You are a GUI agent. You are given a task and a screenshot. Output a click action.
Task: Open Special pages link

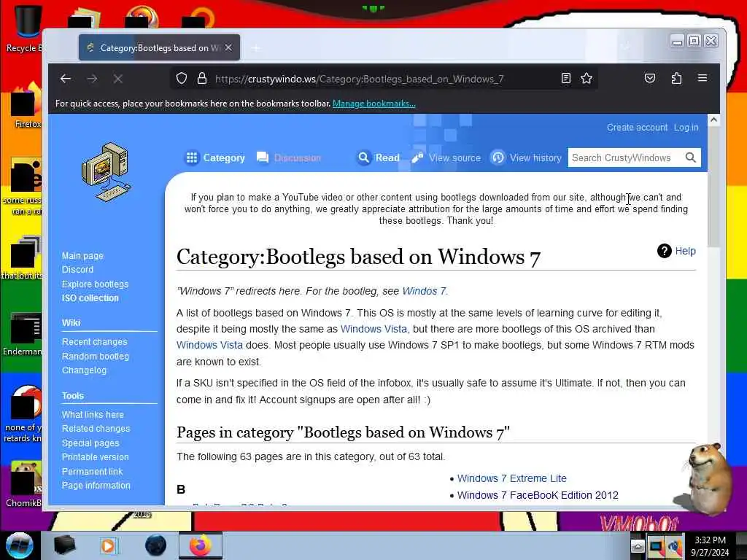point(90,443)
